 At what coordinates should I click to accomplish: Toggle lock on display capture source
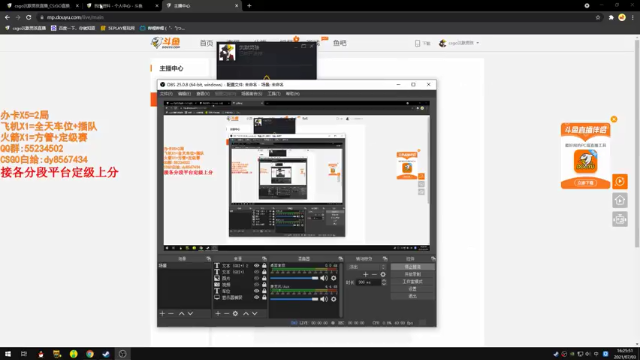(x=264, y=298)
